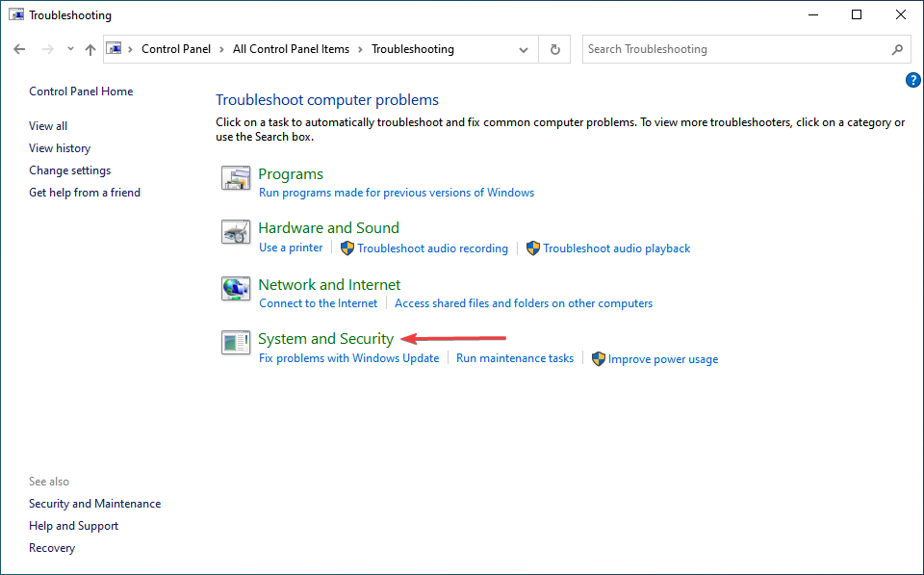The height and width of the screenshot is (575, 924).
Task: Expand the chevron after Control Panel breadcrumb
Action: pyautogui.click(x=221, y=49)
